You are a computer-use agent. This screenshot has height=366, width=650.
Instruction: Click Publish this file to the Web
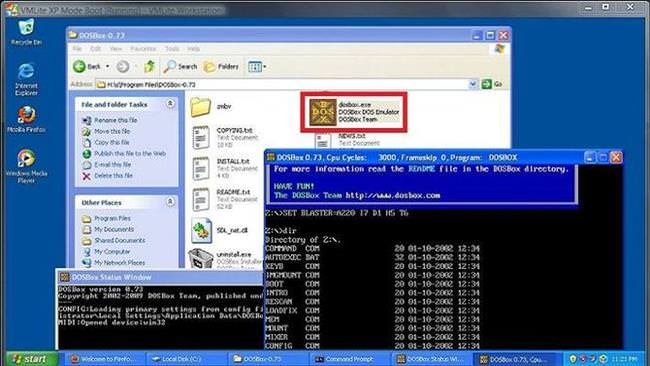[130, 153]
